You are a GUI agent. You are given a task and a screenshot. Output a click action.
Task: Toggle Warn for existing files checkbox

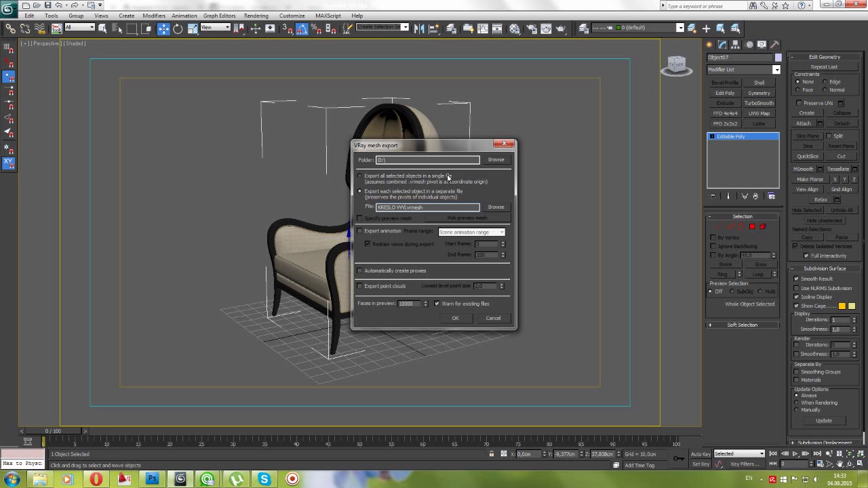tap(437, 304)
